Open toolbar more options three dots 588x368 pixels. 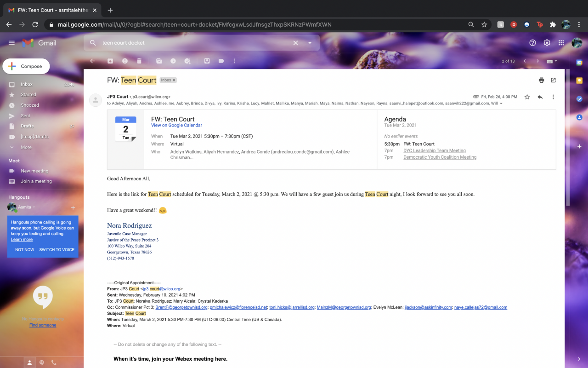click(234, 61)
